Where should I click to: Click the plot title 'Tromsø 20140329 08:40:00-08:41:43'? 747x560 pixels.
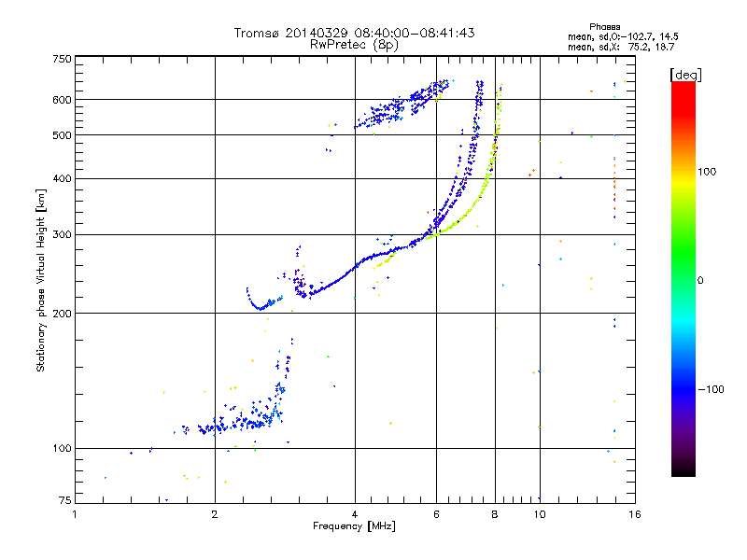354,33
